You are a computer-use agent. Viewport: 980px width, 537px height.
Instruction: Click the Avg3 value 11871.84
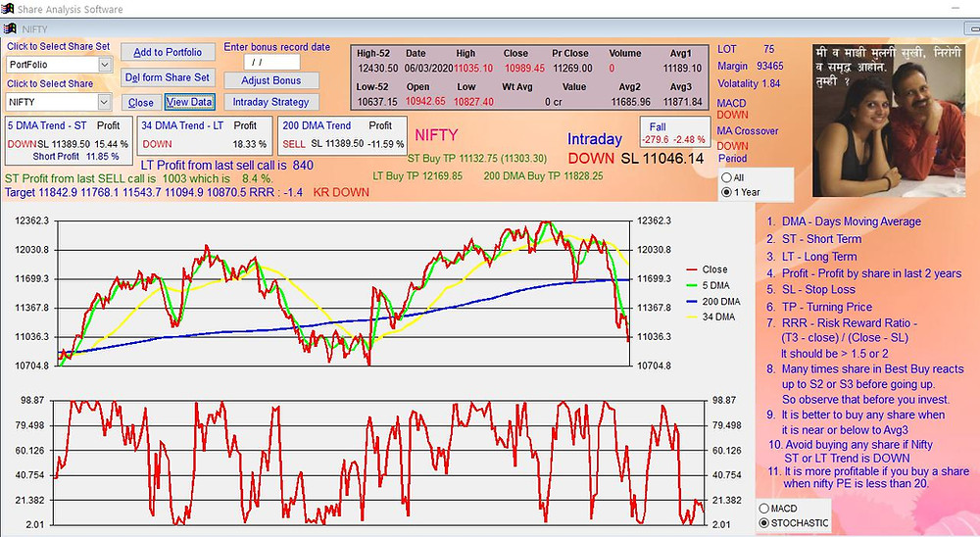[x=682, y=101]
